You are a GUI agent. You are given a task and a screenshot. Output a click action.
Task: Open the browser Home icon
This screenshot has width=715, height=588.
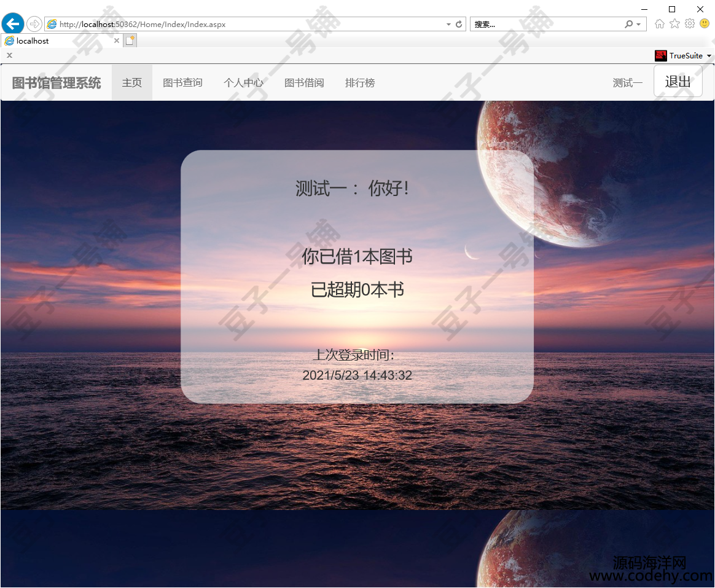tap(659, 24)
